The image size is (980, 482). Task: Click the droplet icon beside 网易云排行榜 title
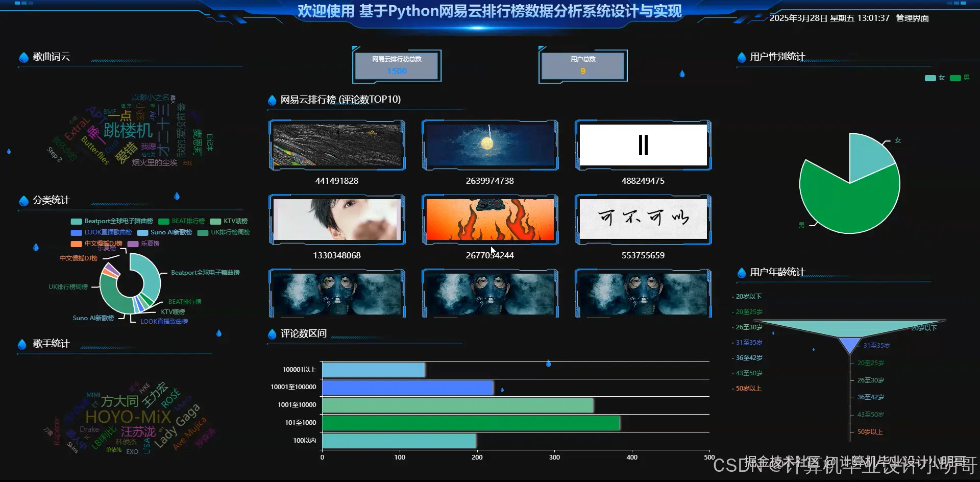click(272, 100)
